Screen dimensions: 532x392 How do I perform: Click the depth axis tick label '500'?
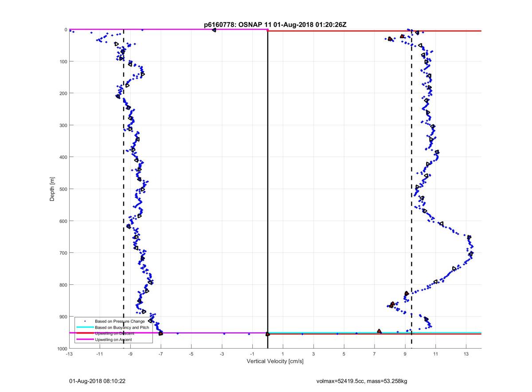click(x=63, y=189)
